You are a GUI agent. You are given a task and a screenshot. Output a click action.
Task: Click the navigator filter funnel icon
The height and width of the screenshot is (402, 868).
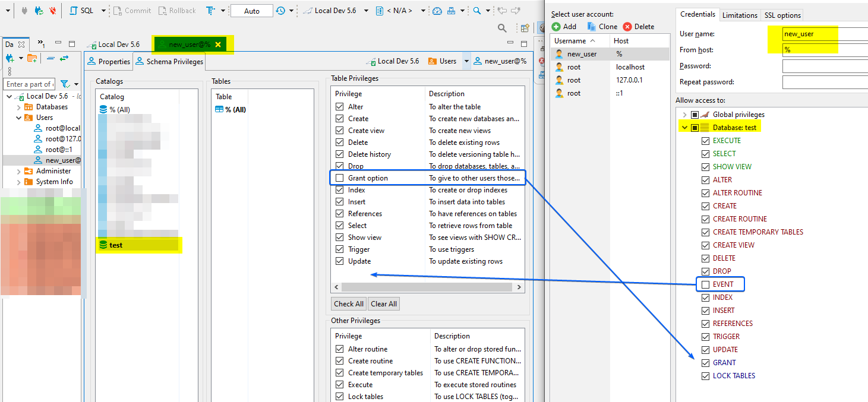coord(65,84)
